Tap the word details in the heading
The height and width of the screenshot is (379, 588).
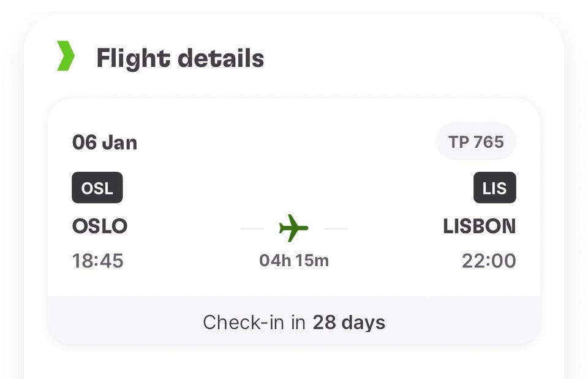pos(221,59)
